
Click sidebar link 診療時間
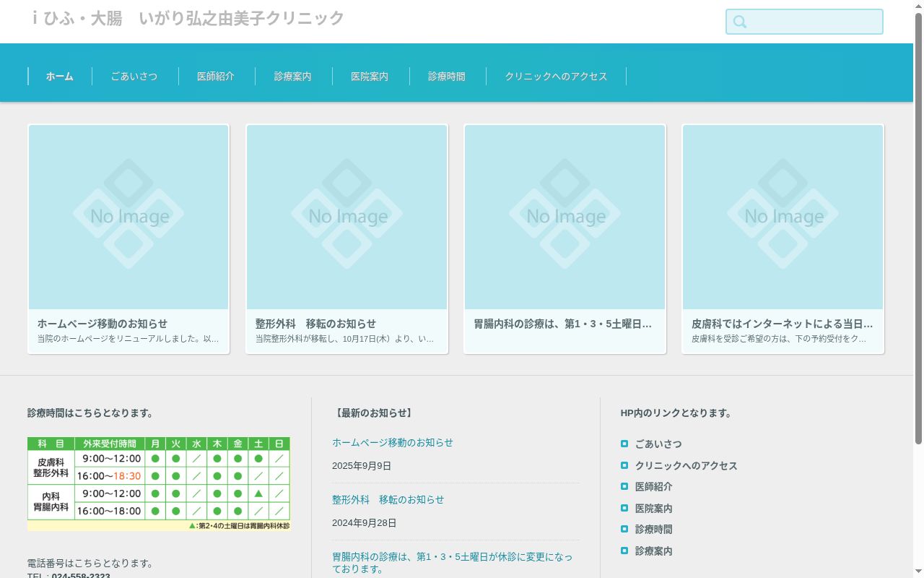coord(654,530)
